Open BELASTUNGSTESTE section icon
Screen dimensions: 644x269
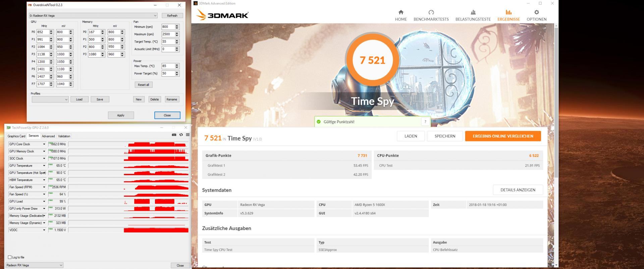(473, 12)
